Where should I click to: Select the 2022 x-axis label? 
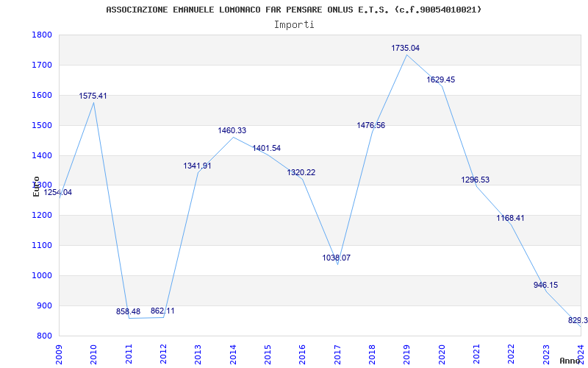coord(512,354)
